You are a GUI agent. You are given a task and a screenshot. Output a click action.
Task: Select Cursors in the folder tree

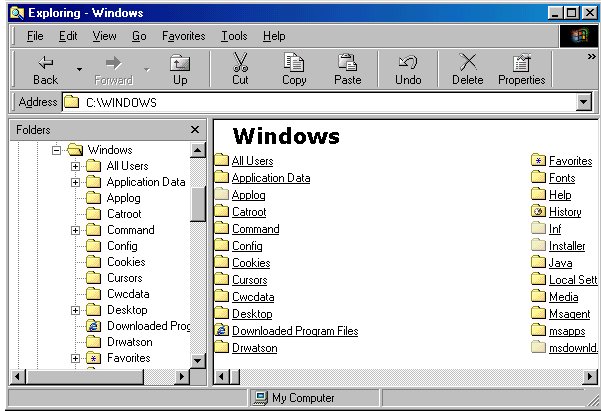125,278
